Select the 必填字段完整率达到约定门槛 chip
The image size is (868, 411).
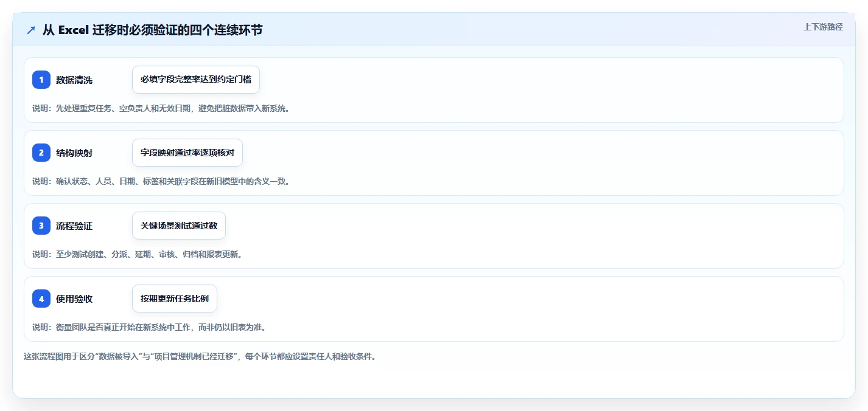pos(196,80)
